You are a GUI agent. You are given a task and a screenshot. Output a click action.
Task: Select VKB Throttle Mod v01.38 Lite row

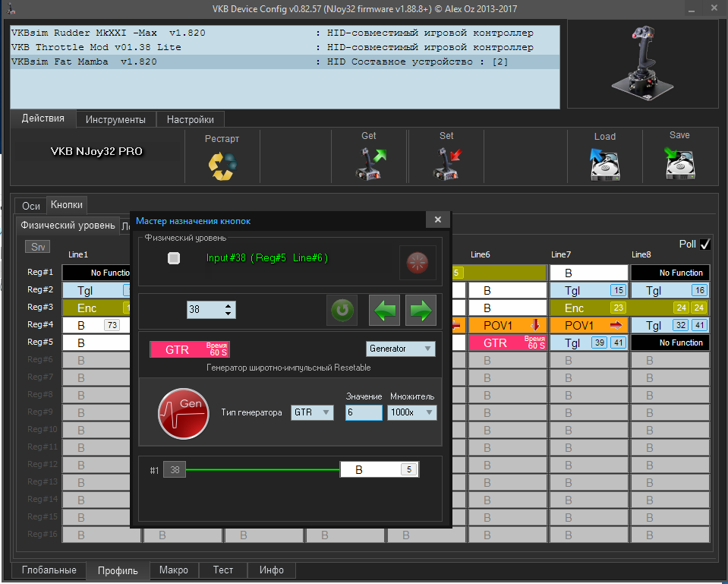(285, 47)
